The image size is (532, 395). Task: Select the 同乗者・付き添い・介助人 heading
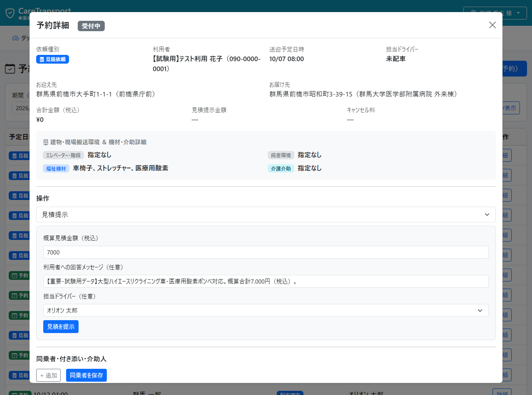coord(72,359)
